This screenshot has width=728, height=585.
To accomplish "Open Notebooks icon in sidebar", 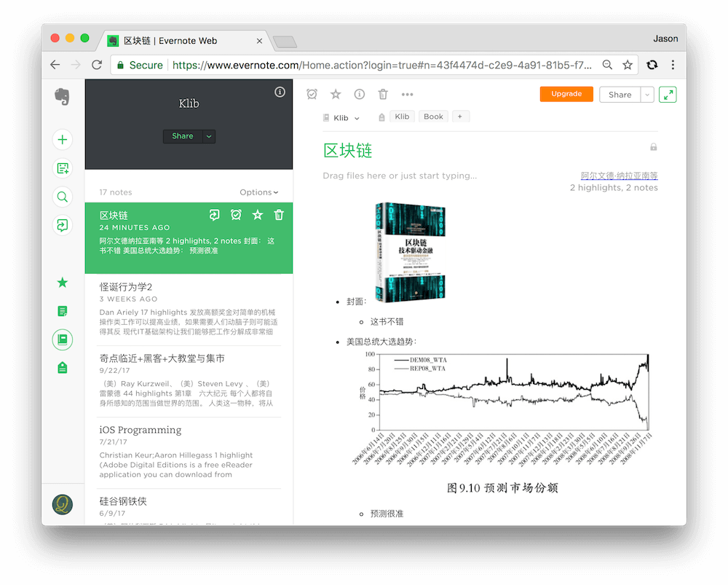I will click(x=62, y=339).
